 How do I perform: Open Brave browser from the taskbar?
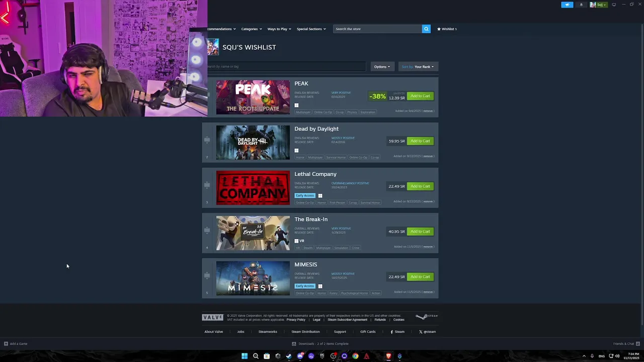[388, 356]
